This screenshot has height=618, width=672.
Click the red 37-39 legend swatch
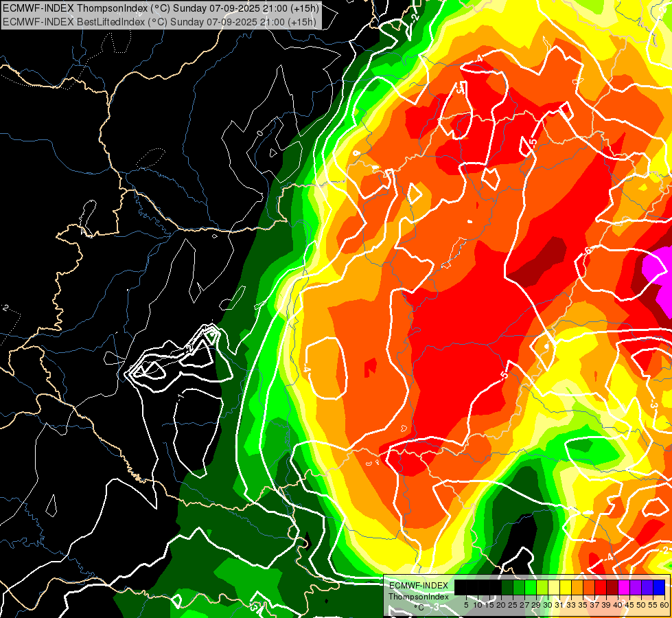601,587
